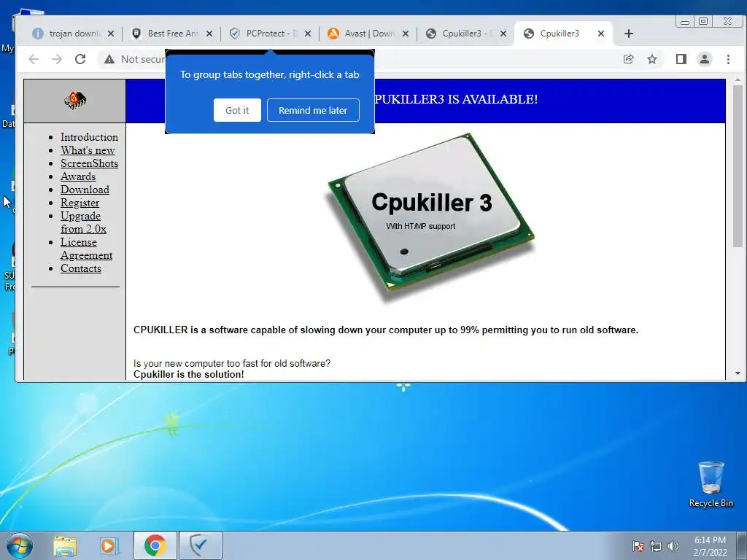Screen dimensions: 747x560
Task: Click the Not secure warning icon
Action: tap(109, 59)
